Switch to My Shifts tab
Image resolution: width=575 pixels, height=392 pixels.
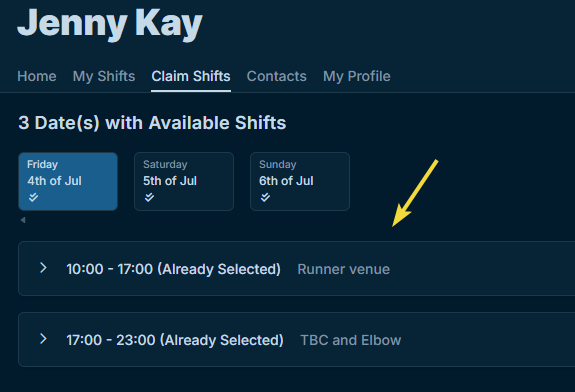click(104, 76)
